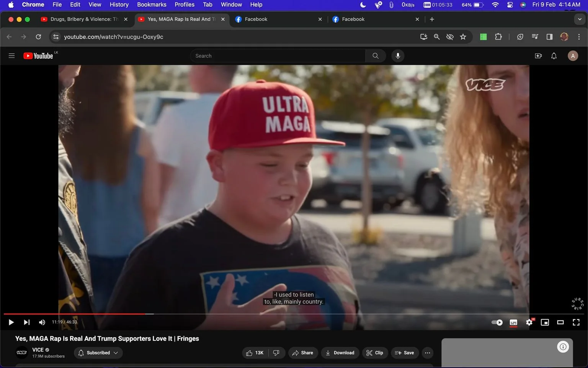Skip to the next video
This screenshot has height=368, width=588.
tap(26, 322)
